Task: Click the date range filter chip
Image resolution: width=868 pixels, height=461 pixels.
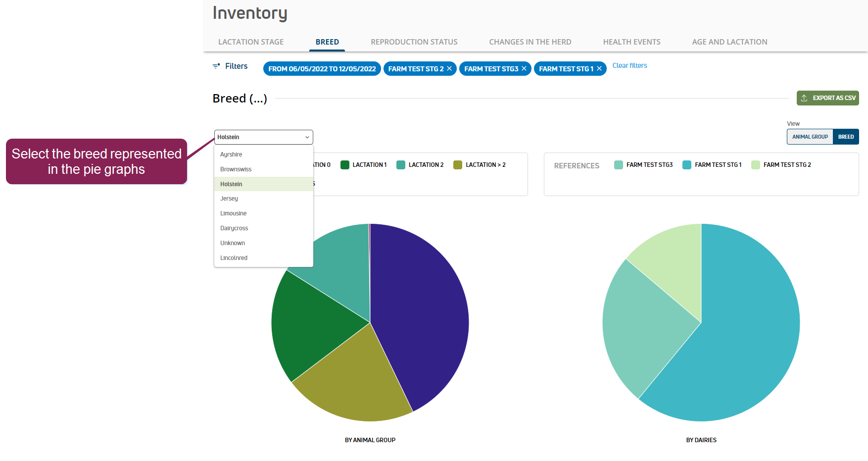Action: click(322, 69)
